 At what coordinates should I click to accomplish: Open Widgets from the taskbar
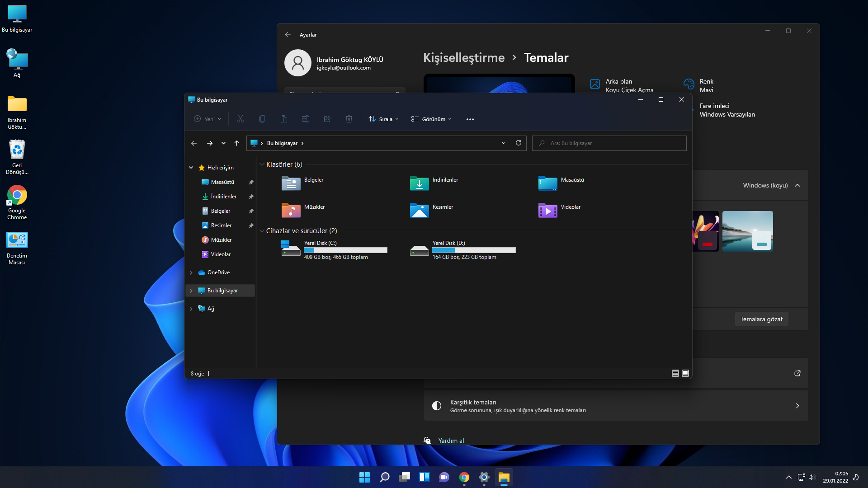click(x=425, y=477)
